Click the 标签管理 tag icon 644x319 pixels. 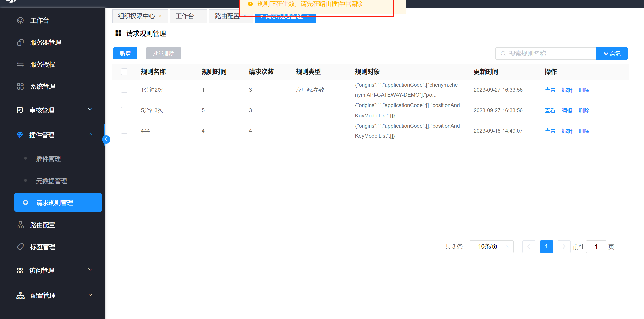(20, 247)
